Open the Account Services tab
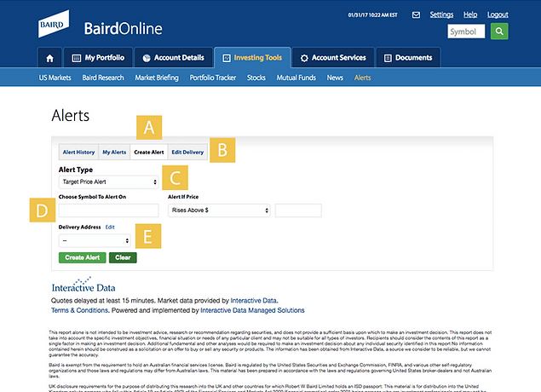The height and width of the screenshot is (392, 541). coord(333,58)
